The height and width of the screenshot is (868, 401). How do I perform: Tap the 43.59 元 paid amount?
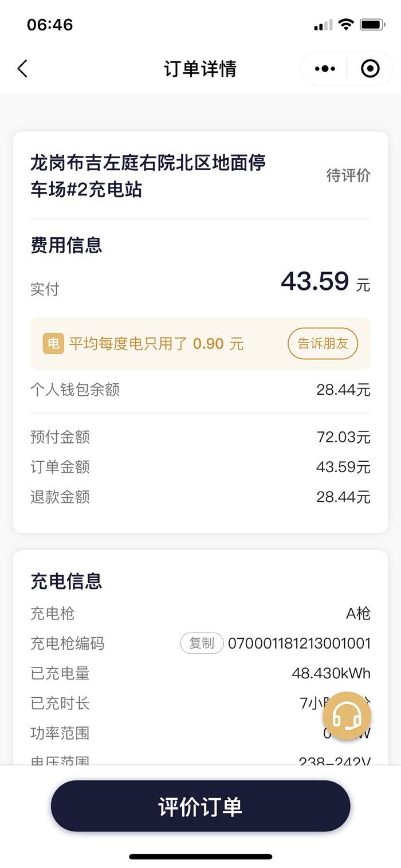pyautogui.click(x=325, y=282)
